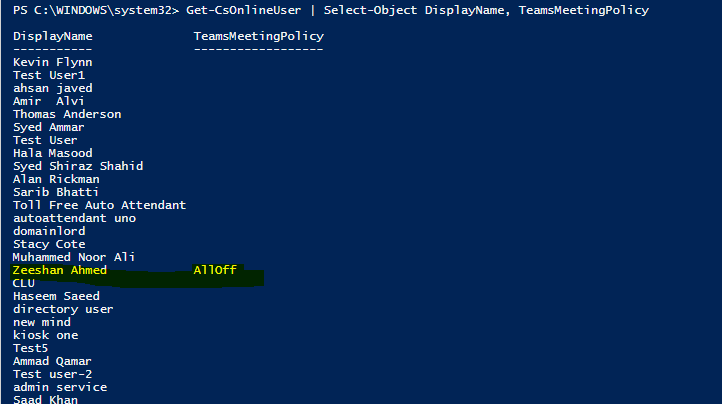Select the admin service line
The image size is (722, 404).
[x=59, y=387]
